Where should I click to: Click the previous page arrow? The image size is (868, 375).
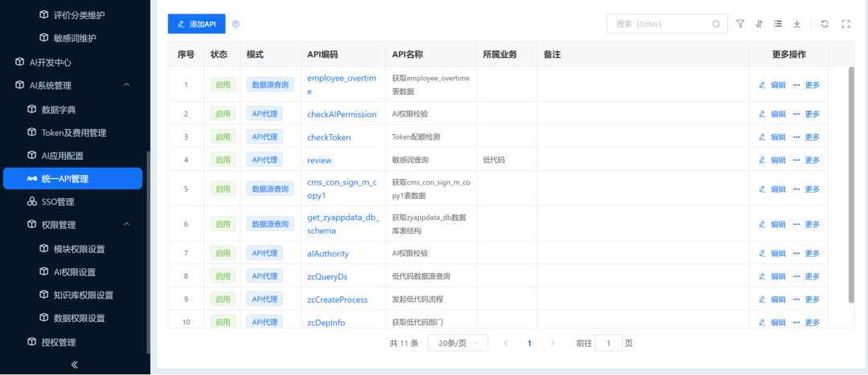point(506,343)
